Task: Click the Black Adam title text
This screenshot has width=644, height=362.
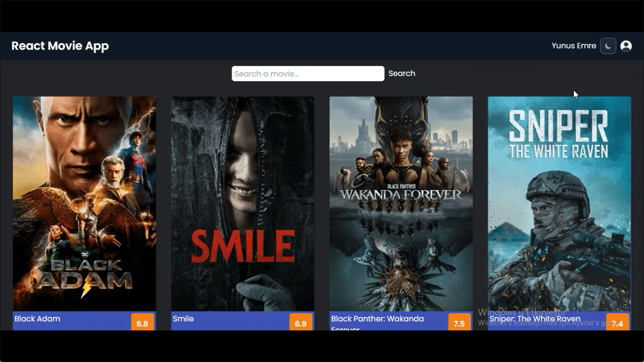Action: pos(37,319)
